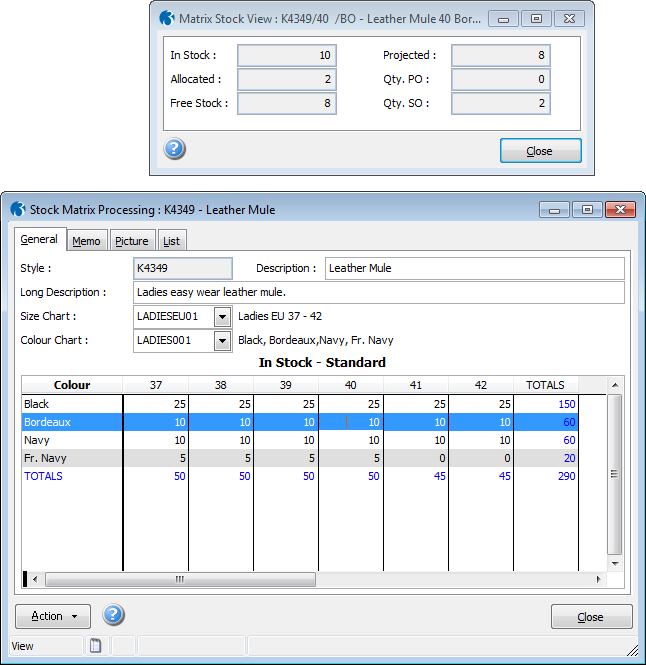Click the View status bar text

click(22, 646)
